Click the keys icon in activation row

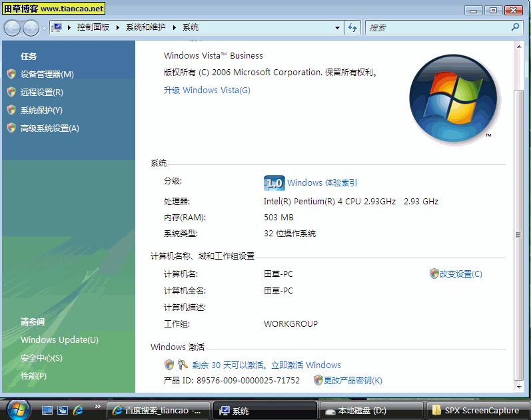click(x=183, y=365)
